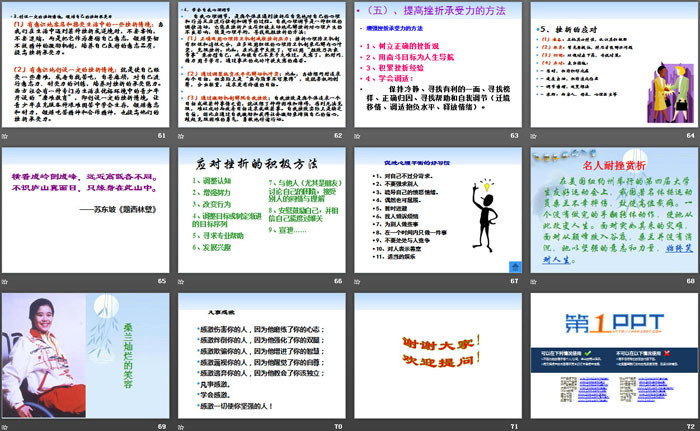The image size is (700, 431).
Task: Click animation star icon under slide 70
Action: click(x=181, y=427)
